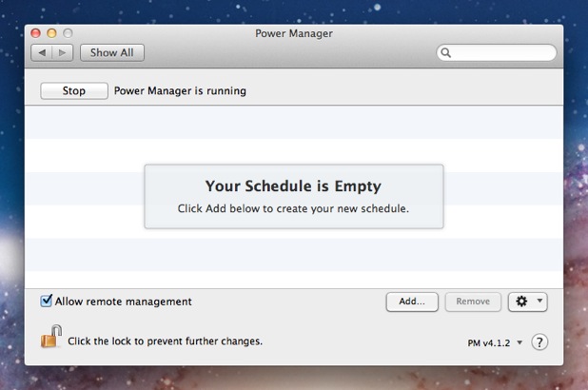Uncheck Allow remote management
588x390 pixels.
(x=46, y=301)
